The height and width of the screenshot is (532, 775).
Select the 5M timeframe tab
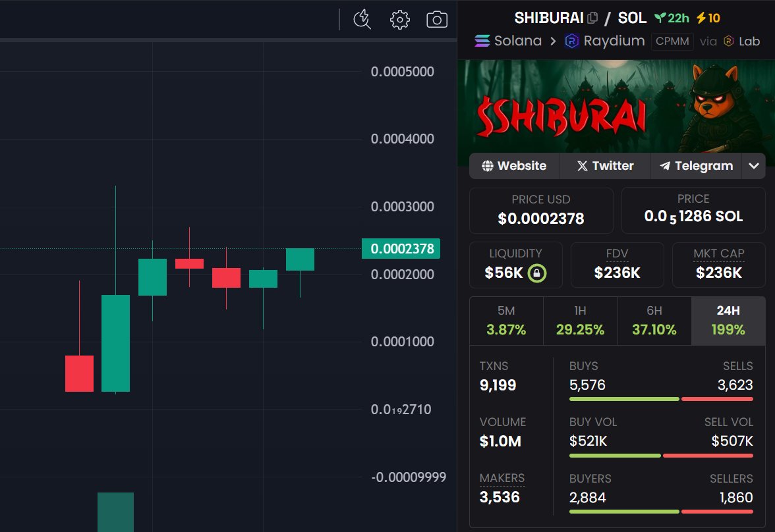(x=506, y=321)
